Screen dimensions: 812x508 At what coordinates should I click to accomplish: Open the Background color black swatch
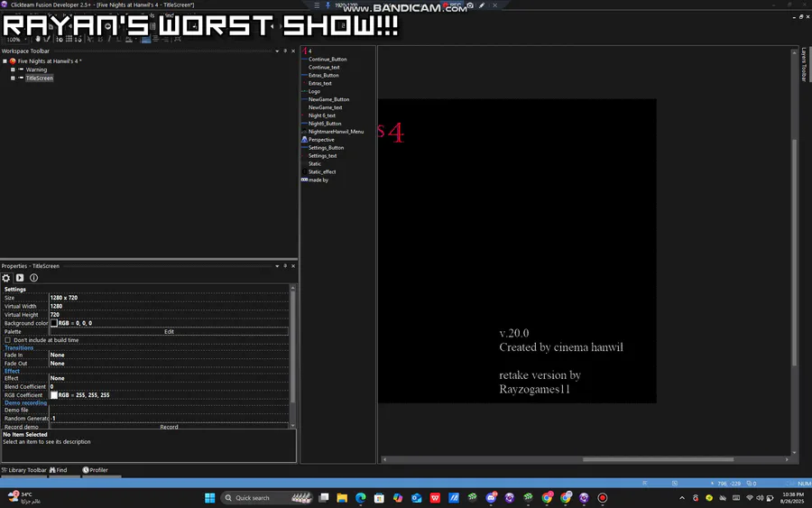(x=54, y=323)
